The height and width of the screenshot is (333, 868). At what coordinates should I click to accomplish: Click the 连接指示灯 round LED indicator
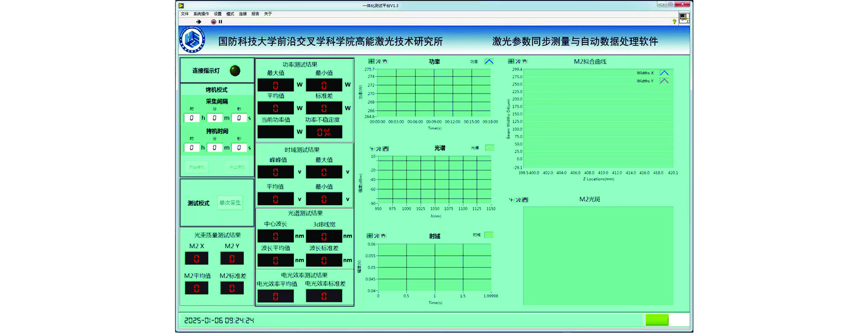coord(235,71)
